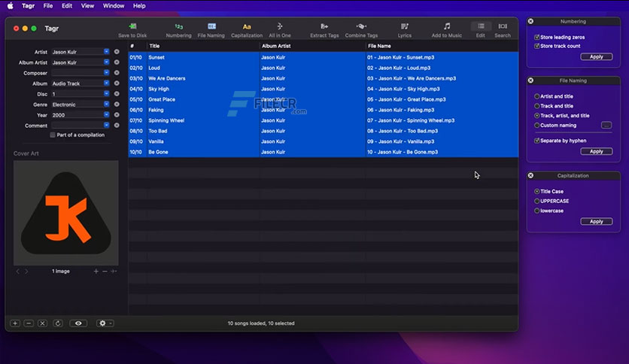This screenshot has height=364, width=629.
Task: Choose Title Case capitalization
Action: (536, 191)
